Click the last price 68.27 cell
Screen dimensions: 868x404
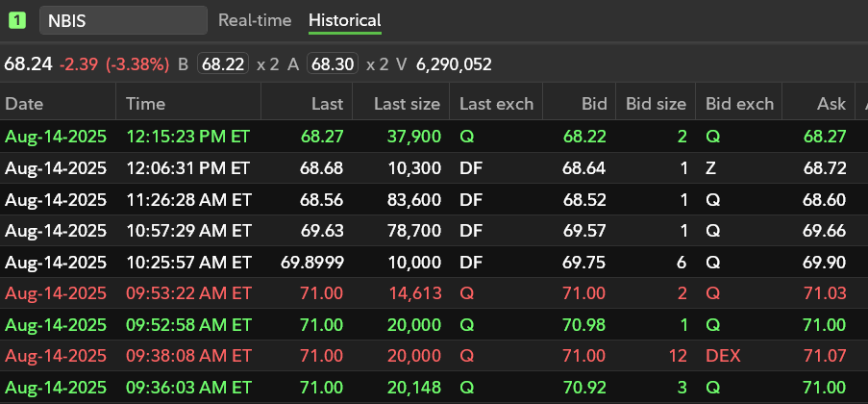coord(322,137)
